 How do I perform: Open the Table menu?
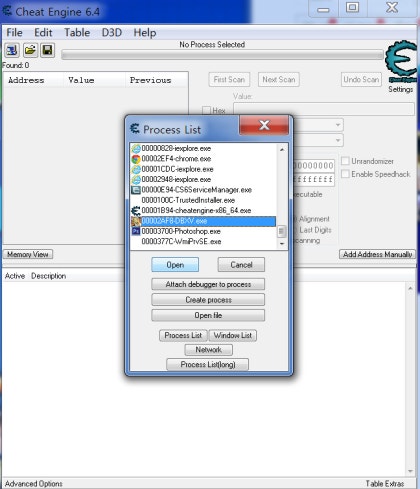pos(77,33)
